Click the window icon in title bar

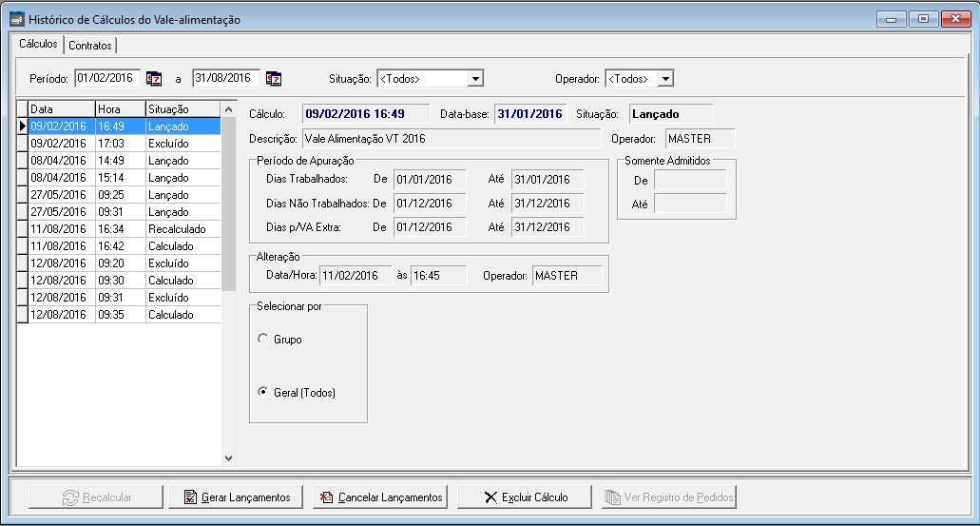coord(16,19)
